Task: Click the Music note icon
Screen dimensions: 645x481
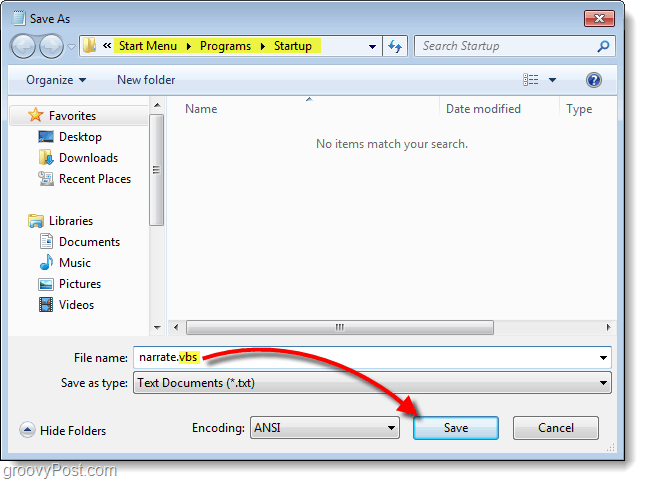Action: pyautogui.click(x=46, y=262)
